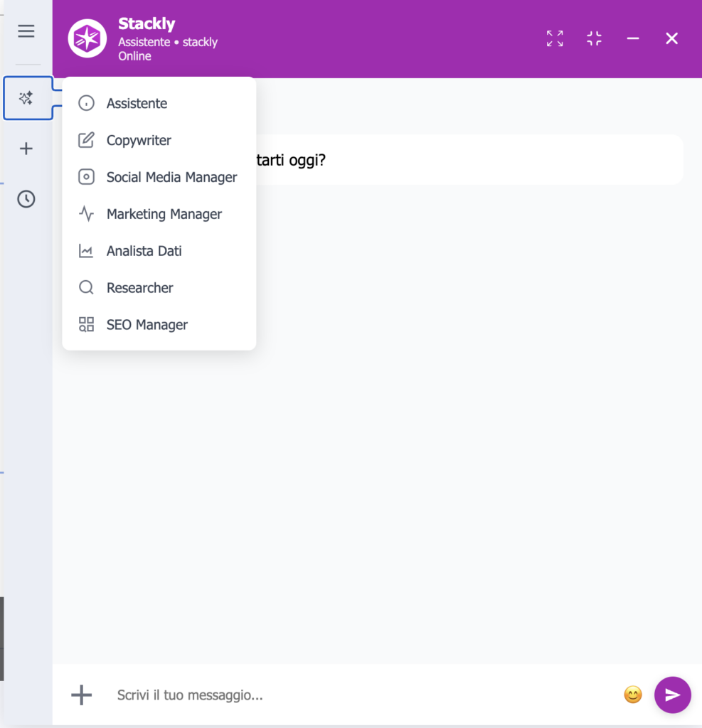Minimize the chat widget

coord(633,38)
